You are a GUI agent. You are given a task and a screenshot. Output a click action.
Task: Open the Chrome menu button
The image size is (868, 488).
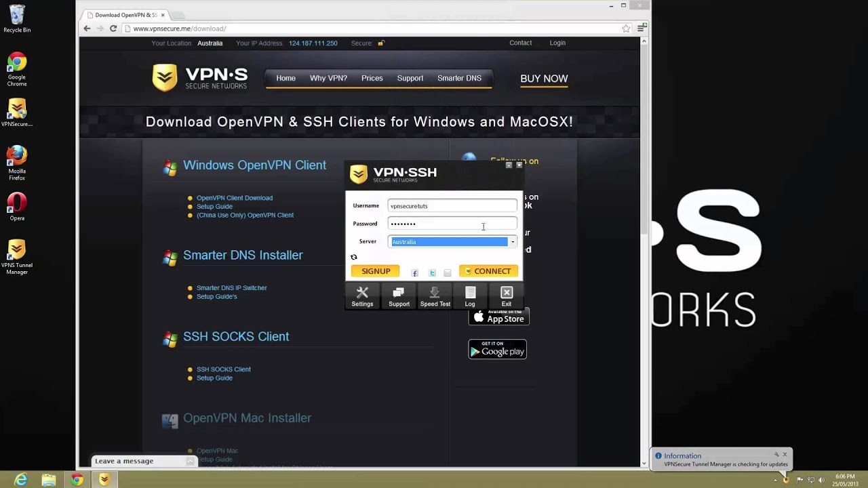tap(642, 28)
